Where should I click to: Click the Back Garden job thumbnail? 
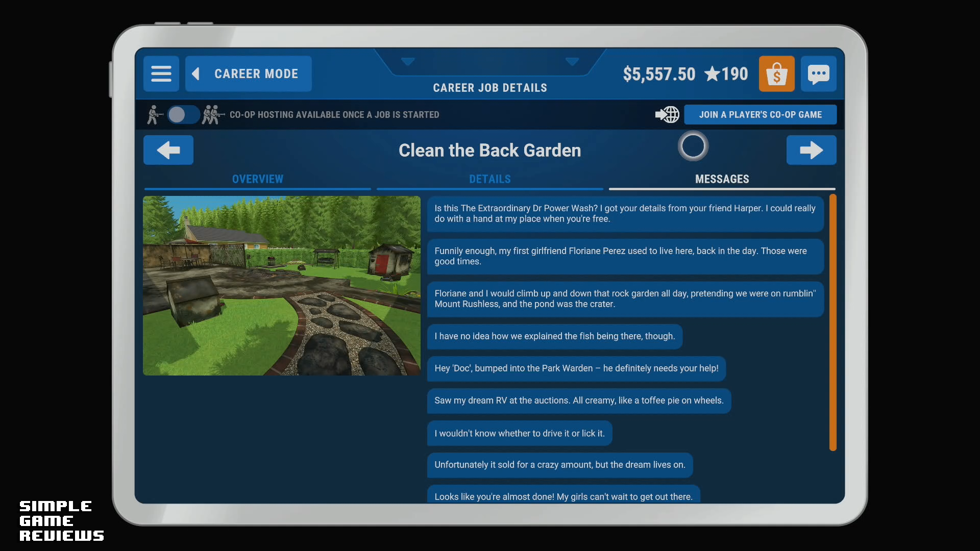(282, 285)
